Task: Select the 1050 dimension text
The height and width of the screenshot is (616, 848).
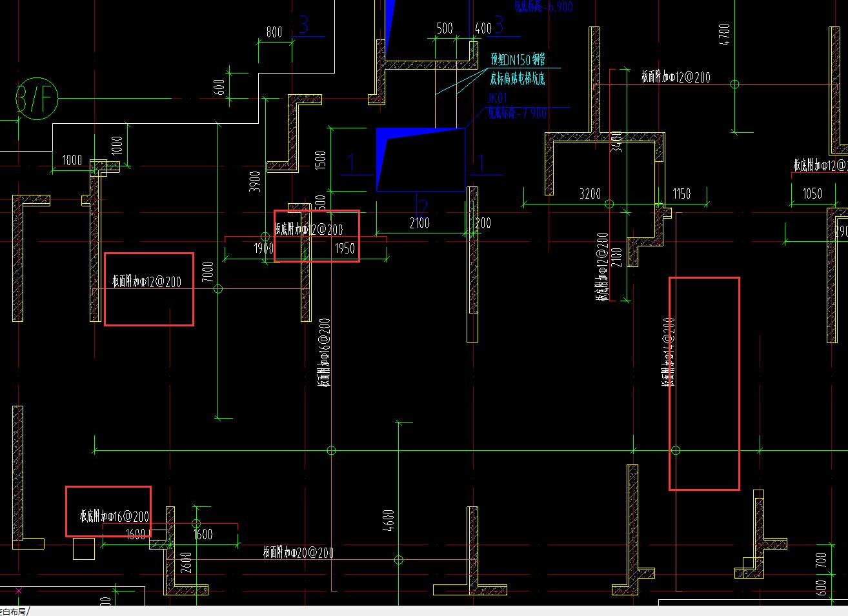Action: [812, 194]
